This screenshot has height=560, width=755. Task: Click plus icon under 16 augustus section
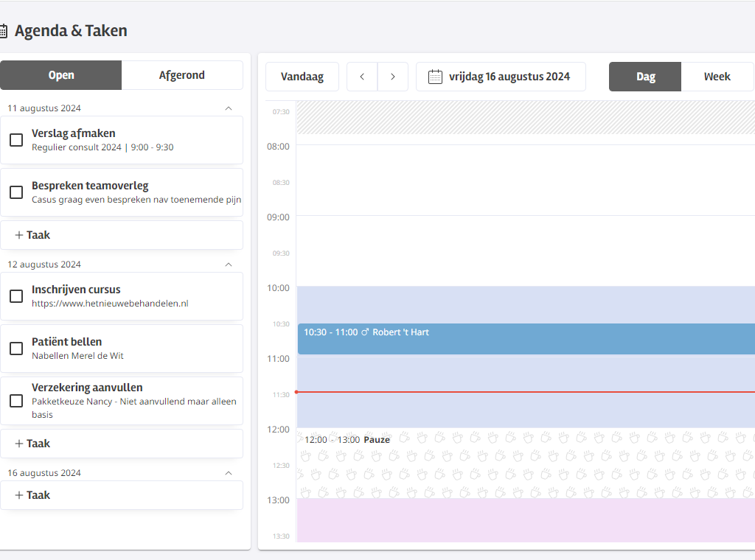(19, 495)
